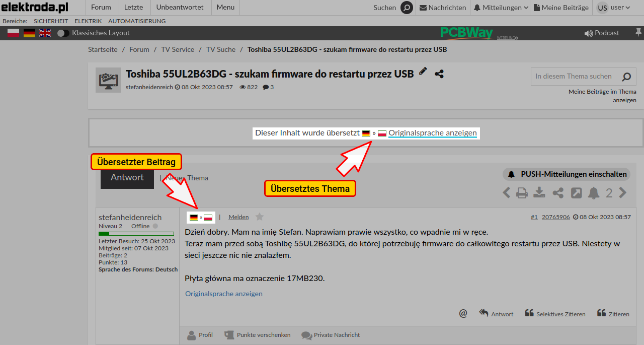Screen dimensions: 644x345
Task: Submit the in-topic search magnifier
Action: click(x=626, y=77)
